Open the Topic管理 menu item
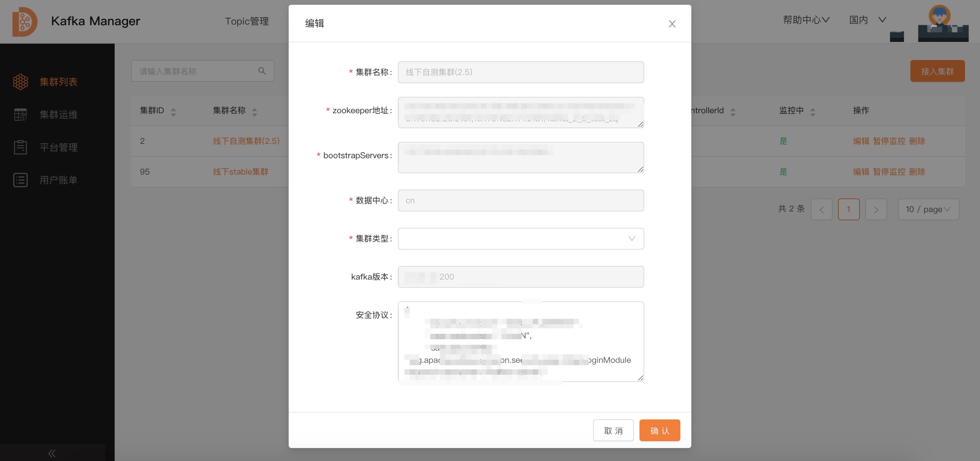The width and height of the screenshot is (980, 461). point(246,21)
